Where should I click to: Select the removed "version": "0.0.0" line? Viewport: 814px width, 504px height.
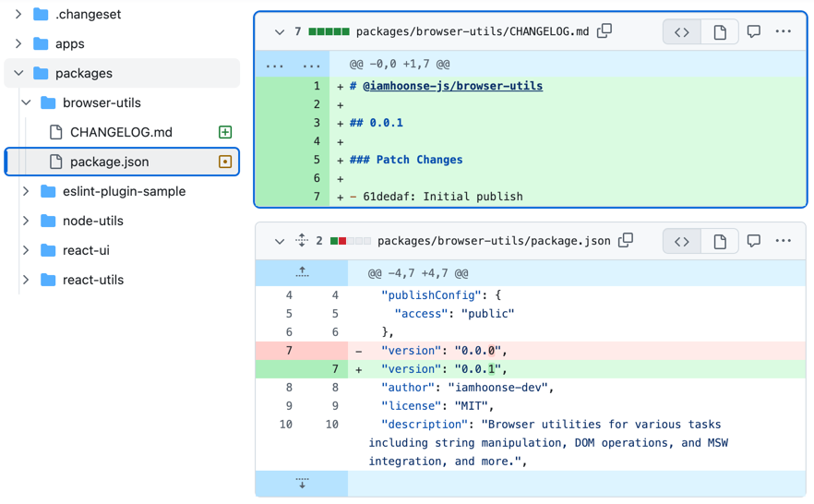tap(531, 351)
